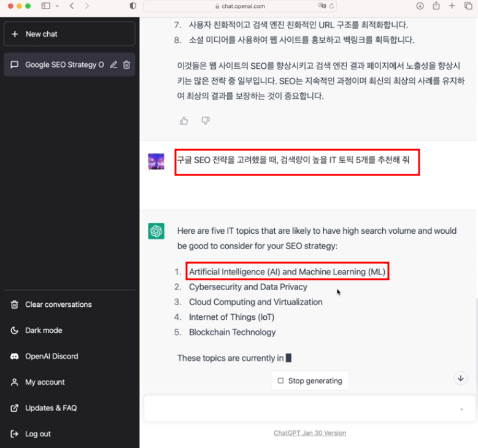Open My account
The image size is (478, 448).
click(x=69, y=382)
